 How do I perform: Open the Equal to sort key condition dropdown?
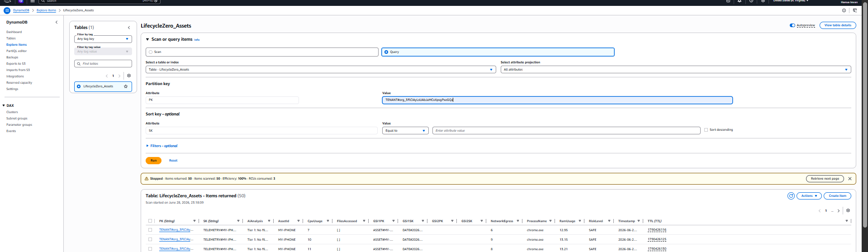(x=405, y=131)
